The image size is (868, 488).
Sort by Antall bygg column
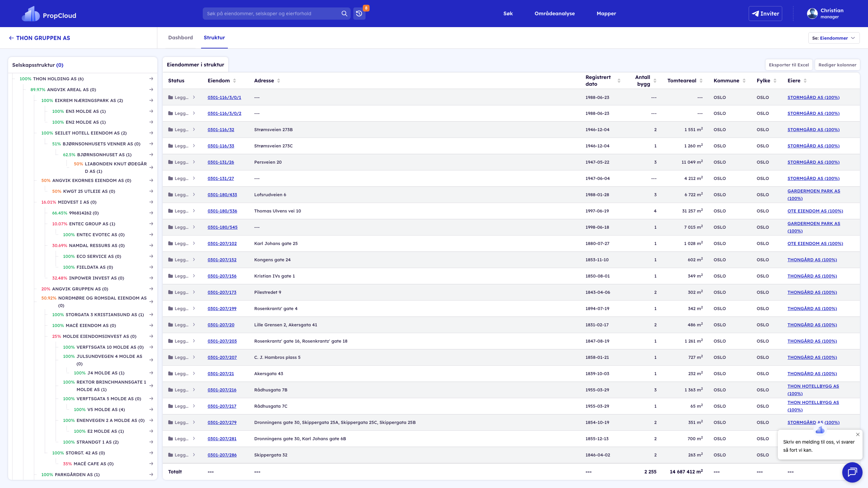click(655, 81)
